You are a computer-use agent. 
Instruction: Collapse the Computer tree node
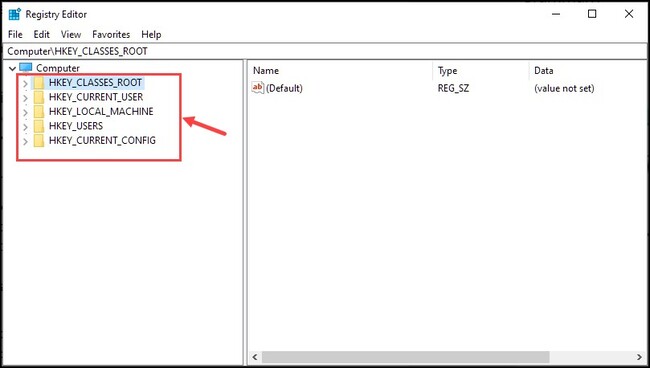[x=12, y=68]
